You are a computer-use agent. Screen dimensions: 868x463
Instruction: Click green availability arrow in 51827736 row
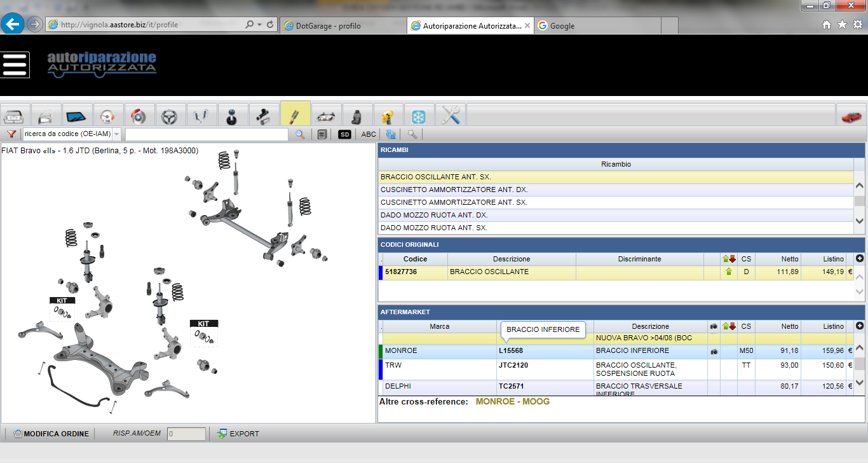click(729, 272)
